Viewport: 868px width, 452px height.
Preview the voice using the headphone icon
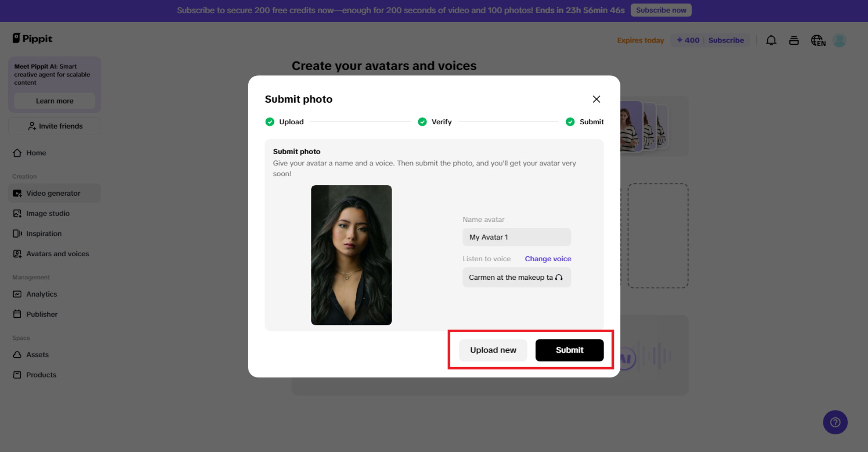click(x=560, y=277)
